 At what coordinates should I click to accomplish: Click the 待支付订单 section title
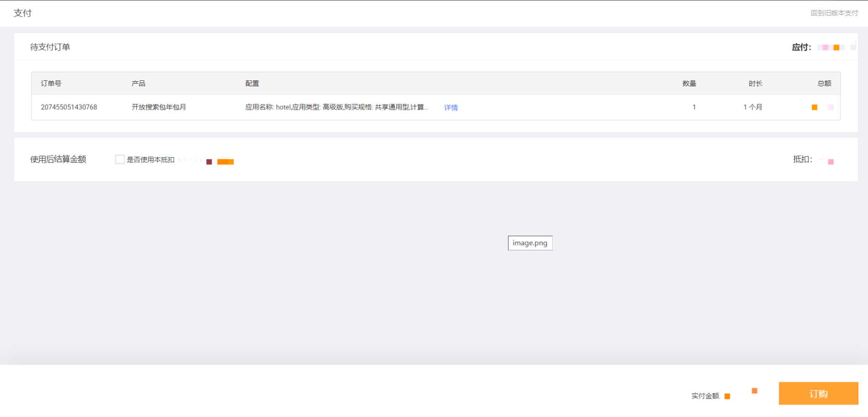click(50, 47)
